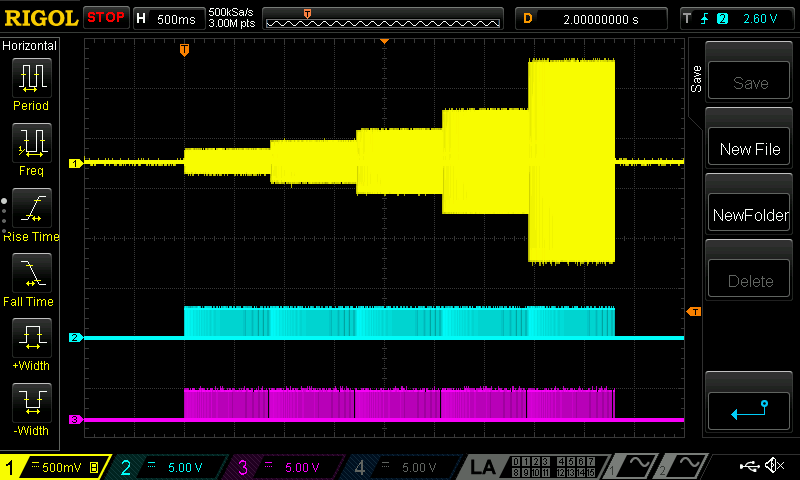Click the NewFolder button
This screenshot has width=800, height=480.
pos(749,213)
